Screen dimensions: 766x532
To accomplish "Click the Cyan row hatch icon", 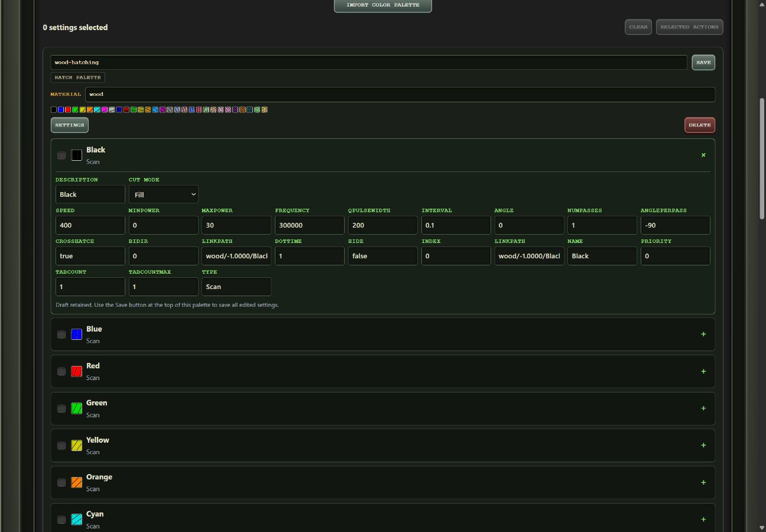I will (76, 520).
